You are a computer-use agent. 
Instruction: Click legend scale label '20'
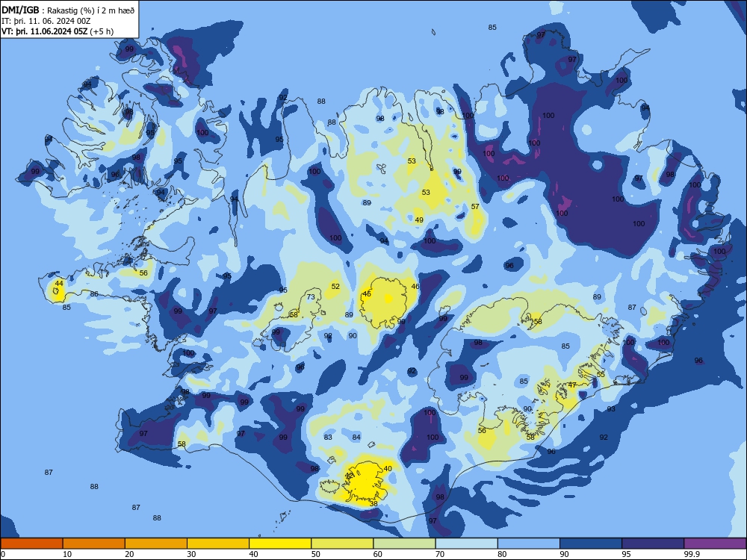coord(129,554)
